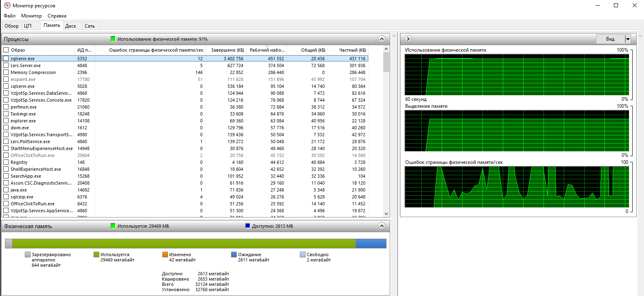644x296 pixels.
Task: Select the Taskmgr.exe process row
Action: [x=23, y=114]
